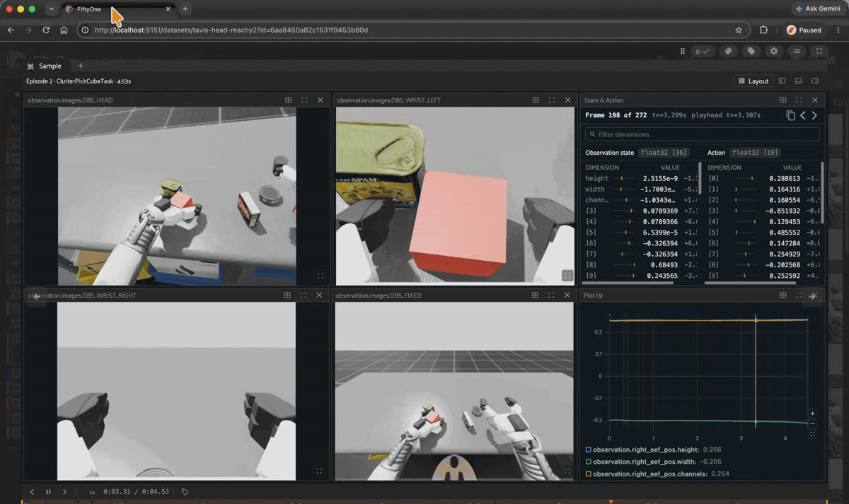Pause the video playback
The image size is (849, 504).
pyautogui.click(x=48, y=492)
